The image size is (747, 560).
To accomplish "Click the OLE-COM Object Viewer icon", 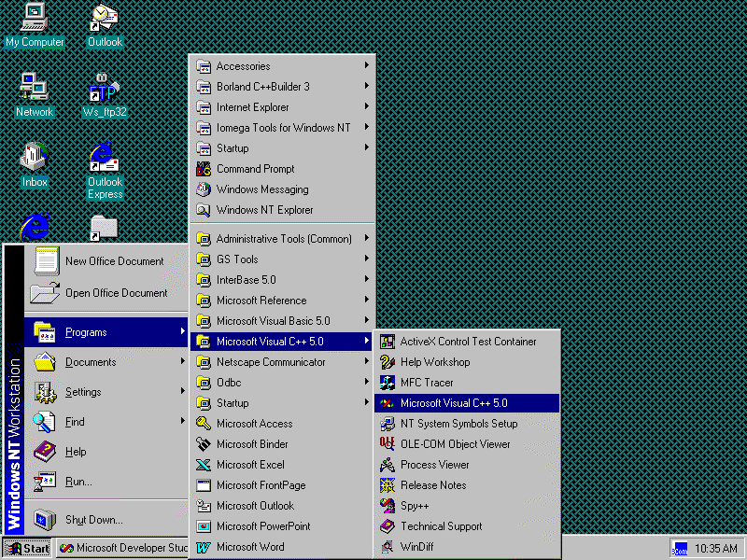I will tap(388, 444).
